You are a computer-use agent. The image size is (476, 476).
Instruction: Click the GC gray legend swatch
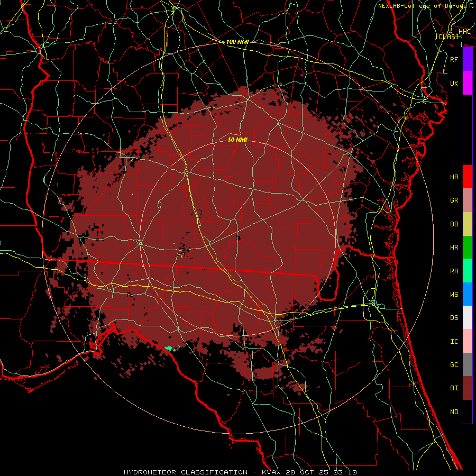467,364
